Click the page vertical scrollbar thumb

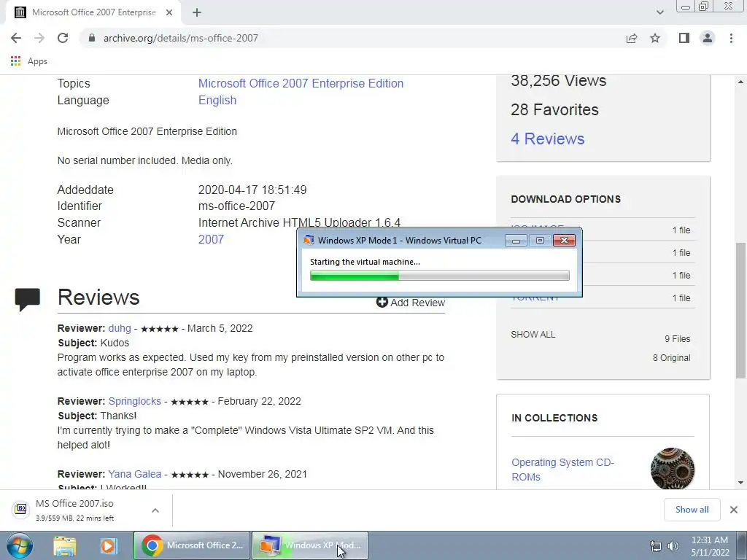click(740, 311)
